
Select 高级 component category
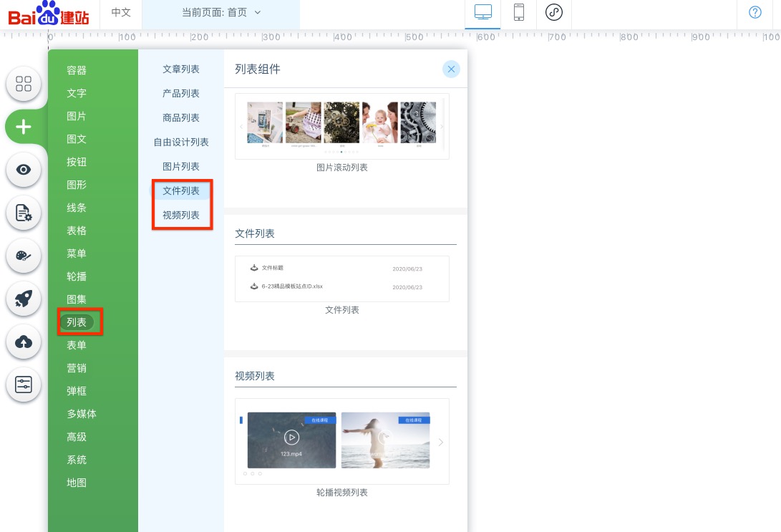(x=77, y=437)
